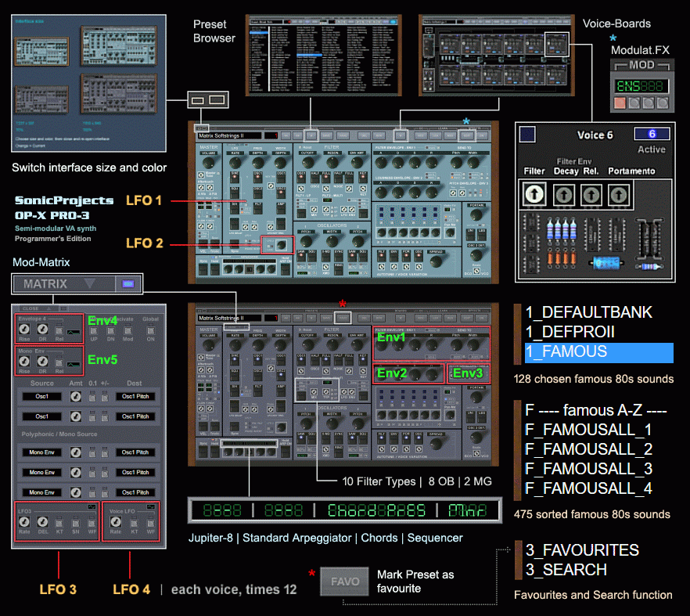Open the Osc1 source selector in the Mod-Matrix

[x=44, y=396]
